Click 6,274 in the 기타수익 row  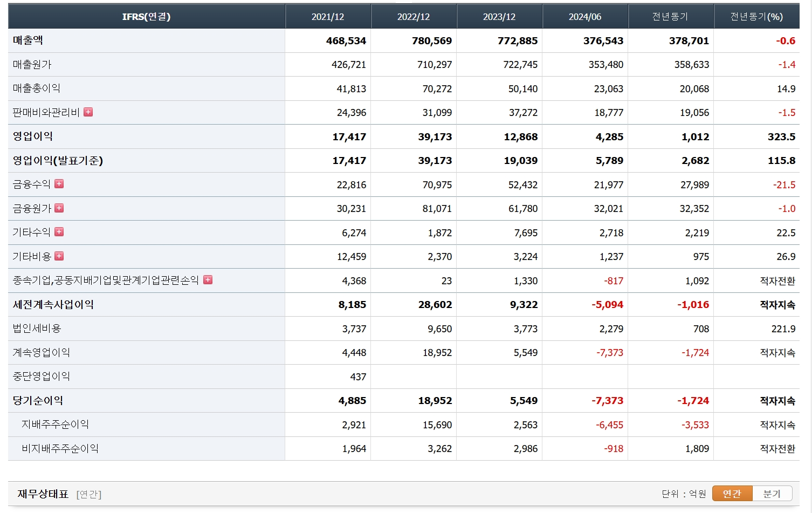point(354,233)
